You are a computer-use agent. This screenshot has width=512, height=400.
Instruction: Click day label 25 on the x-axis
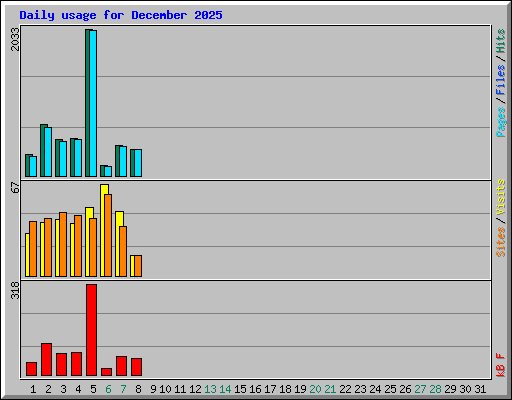pyautogui.click(x=390, y=389)
